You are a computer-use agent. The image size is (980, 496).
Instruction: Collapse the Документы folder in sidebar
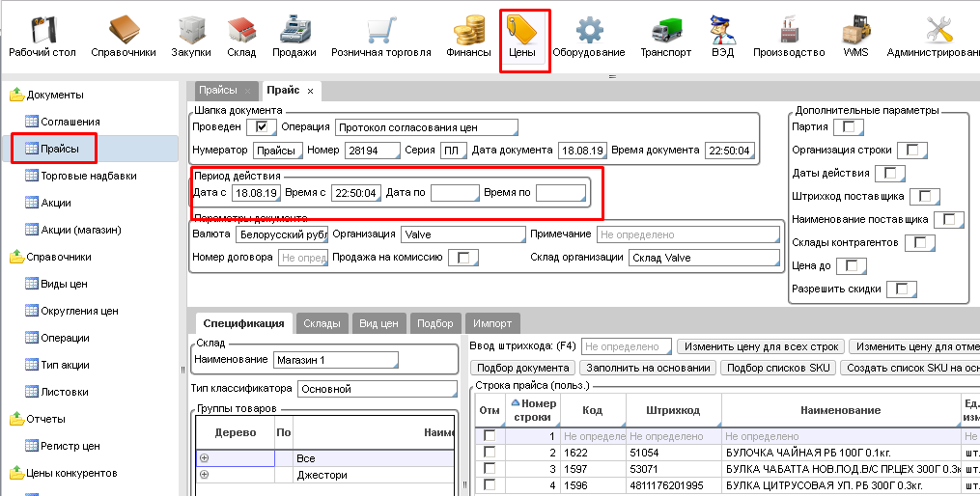tap(15, 95)
